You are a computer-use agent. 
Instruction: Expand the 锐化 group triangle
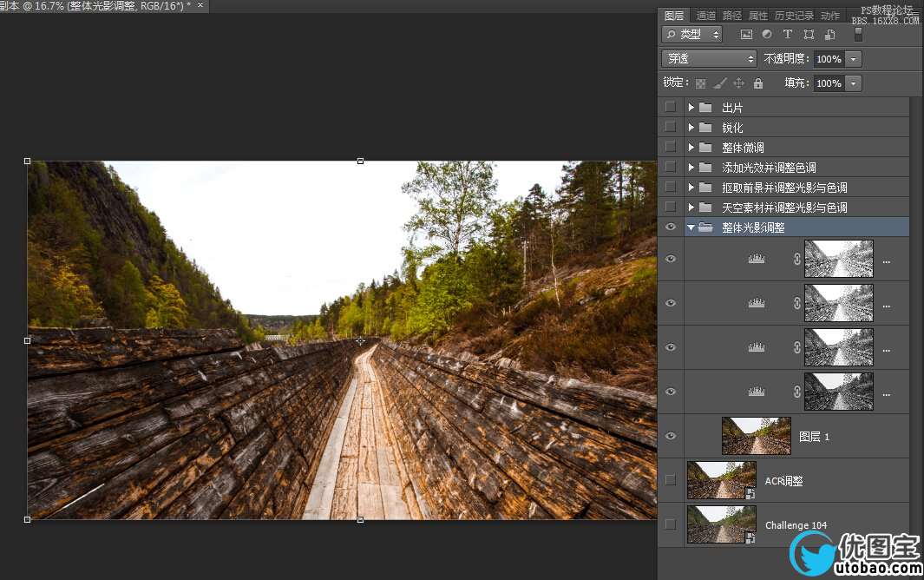691,128
